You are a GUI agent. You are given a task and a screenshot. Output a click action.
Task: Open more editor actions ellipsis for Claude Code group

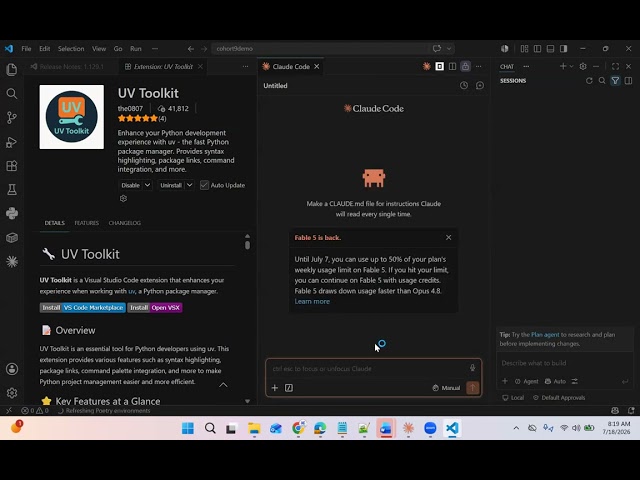(478, 66)
